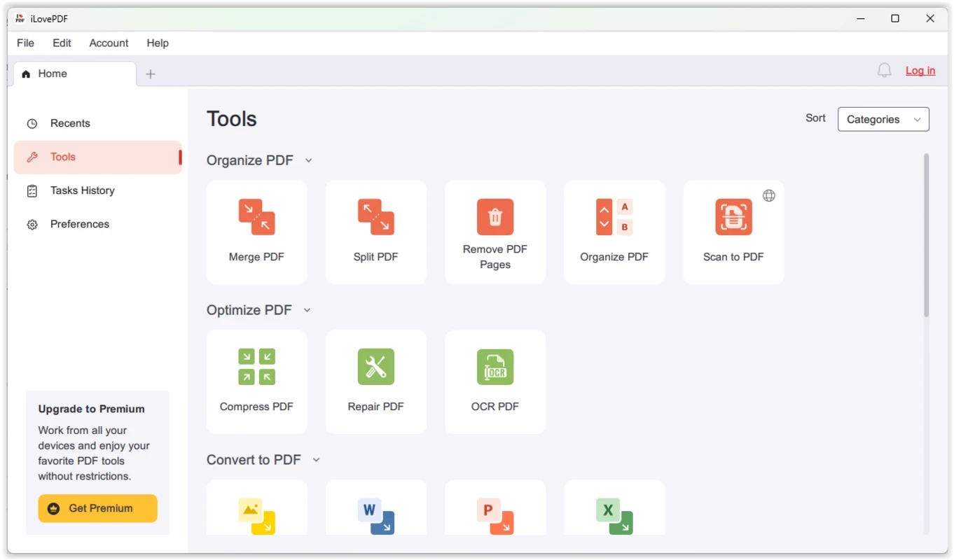954x560 pixels.
Task: Collapse the Optimize PDF section
Action: coord(307,310)
